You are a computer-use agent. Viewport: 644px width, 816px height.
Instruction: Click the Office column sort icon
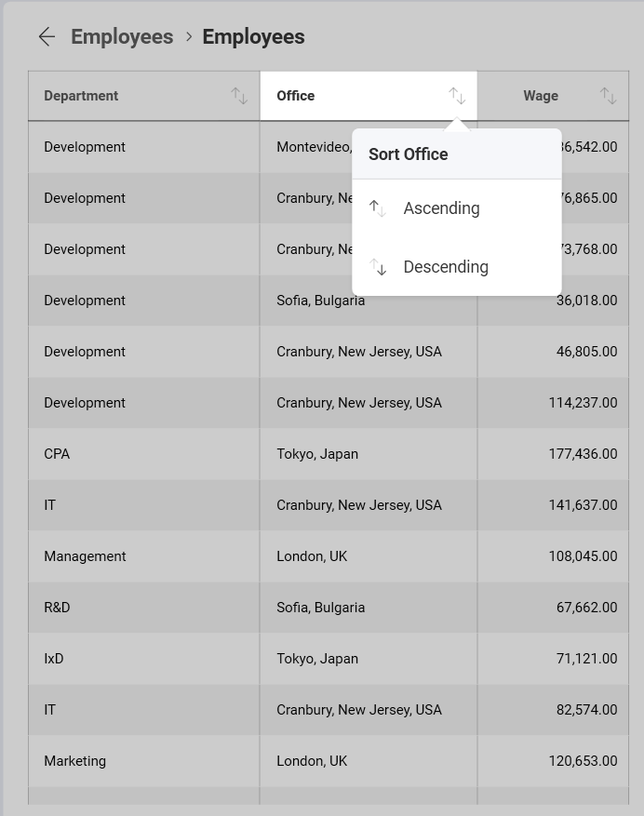(x=457, y=96)
